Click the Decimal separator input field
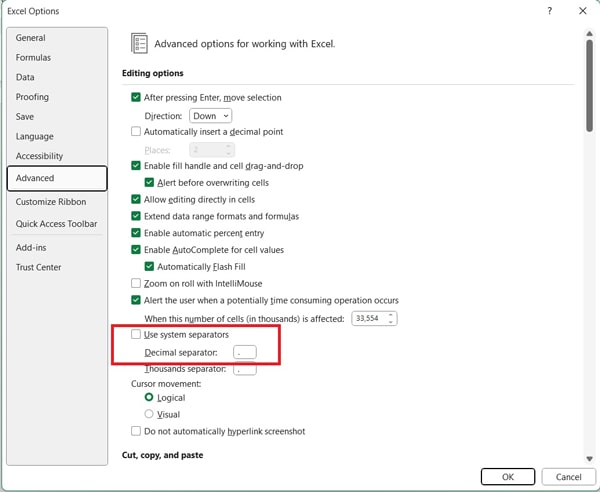 (244, 352)
